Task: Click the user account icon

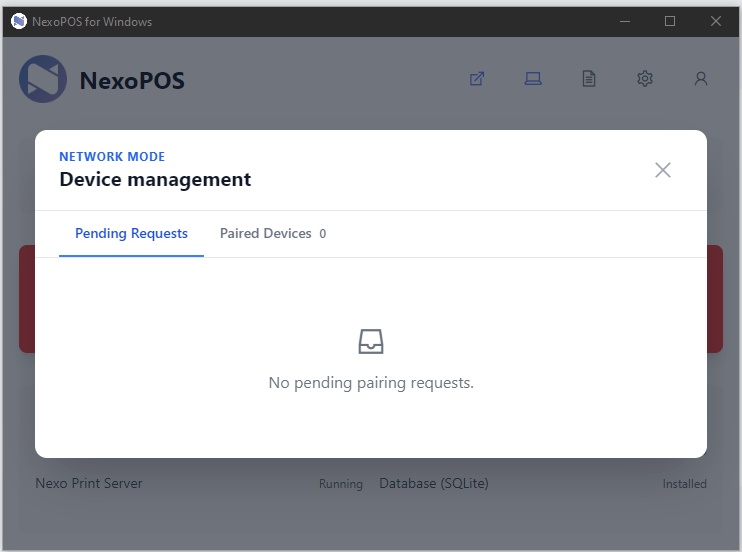Action: point(701,79)
